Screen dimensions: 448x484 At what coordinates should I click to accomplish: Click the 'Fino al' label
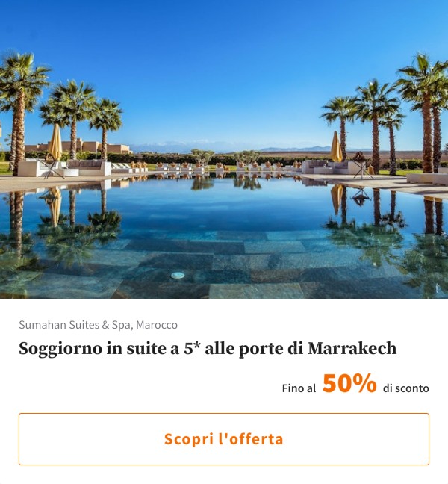pyautogui.click(x=299, y=388)
